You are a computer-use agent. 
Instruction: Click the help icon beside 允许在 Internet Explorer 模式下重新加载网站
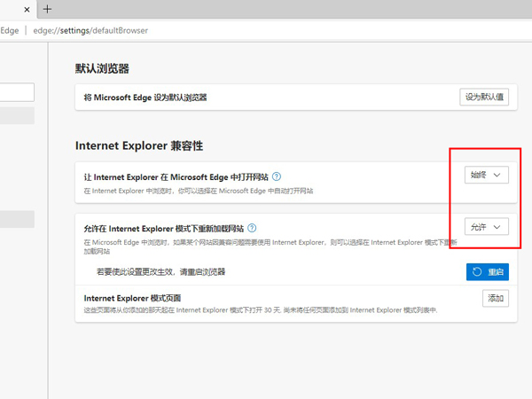[252, 228]
